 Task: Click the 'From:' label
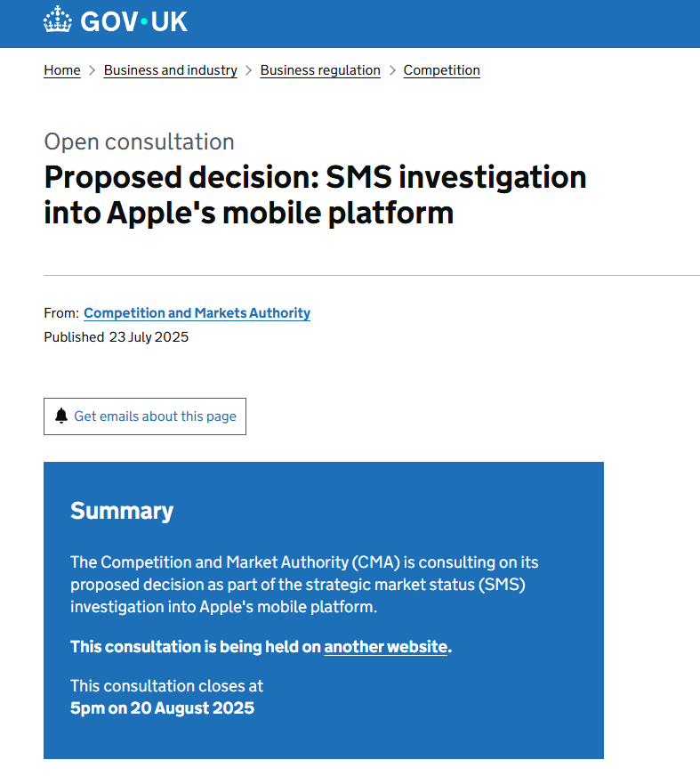pos(61,313)
